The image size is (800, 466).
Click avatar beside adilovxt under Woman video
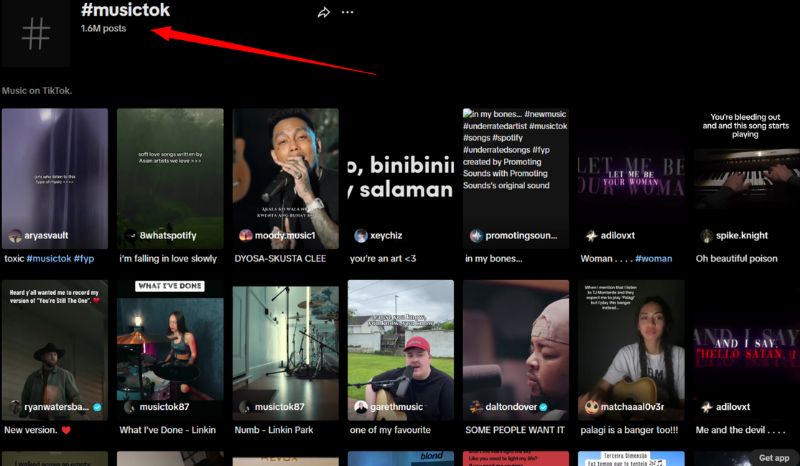coord(591,236)
